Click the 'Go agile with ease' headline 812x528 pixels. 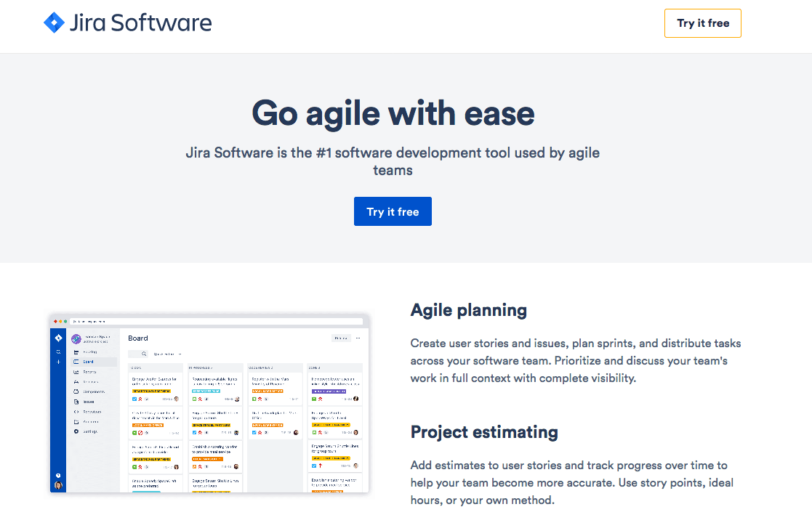(393, 113)
